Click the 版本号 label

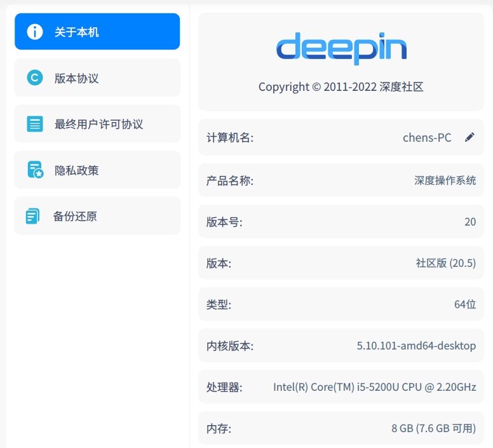(224, 222)
